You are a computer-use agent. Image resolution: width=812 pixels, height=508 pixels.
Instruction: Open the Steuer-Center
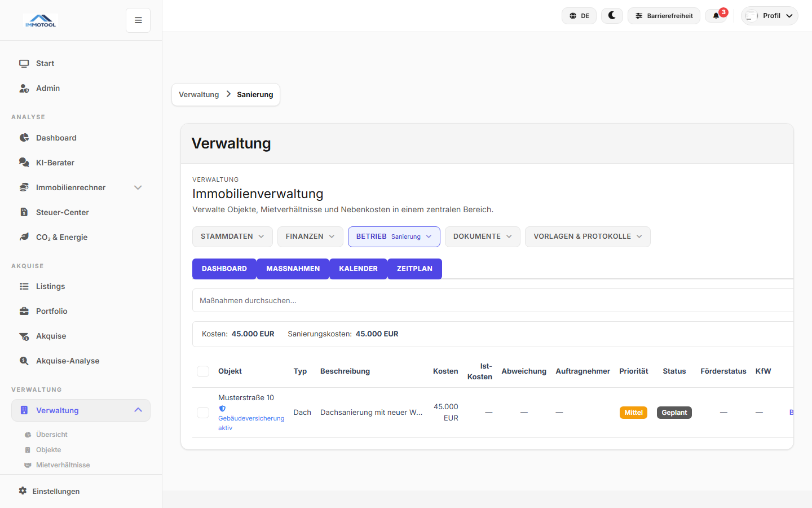61,212
